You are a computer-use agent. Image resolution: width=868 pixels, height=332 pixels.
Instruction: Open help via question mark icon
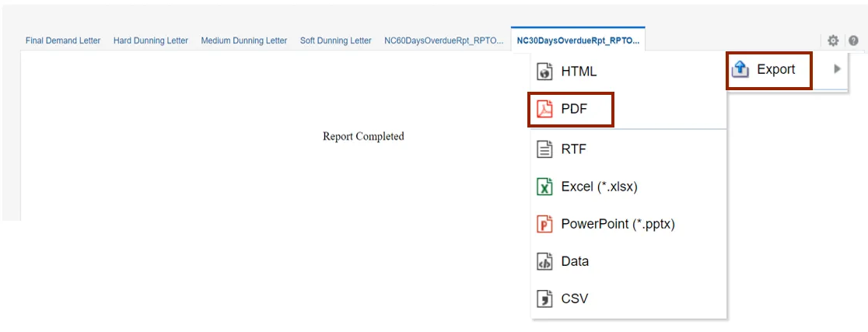click(853, 40)
